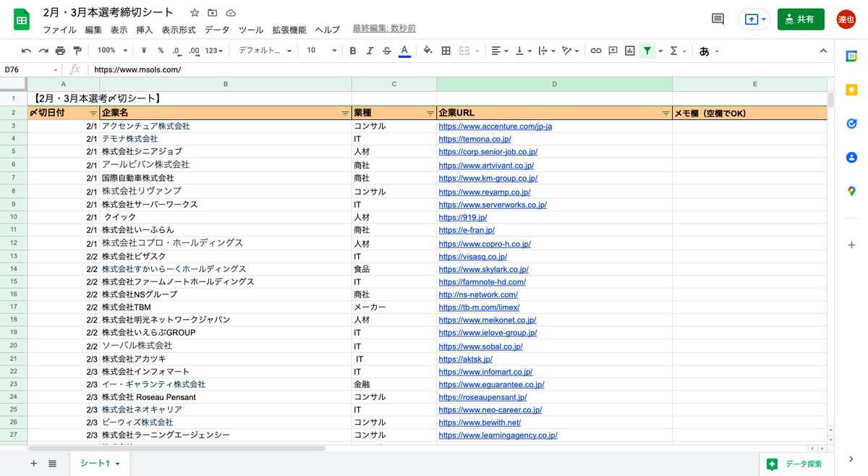The height and width of the screenshot is (476, 868).
Task: Apply italic formatting
Action: click(x=370, y=51)
